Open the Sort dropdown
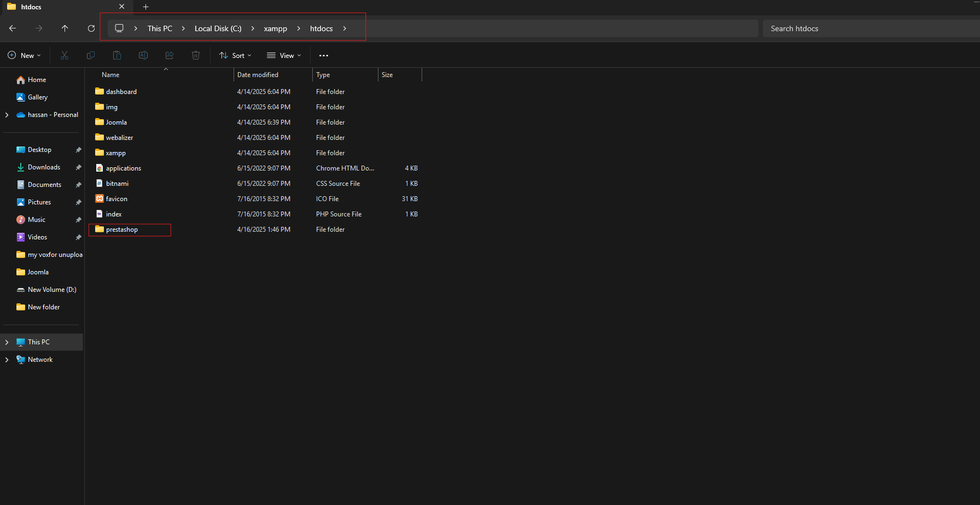The width and height of the screenshot is (980, 505). 236,55
